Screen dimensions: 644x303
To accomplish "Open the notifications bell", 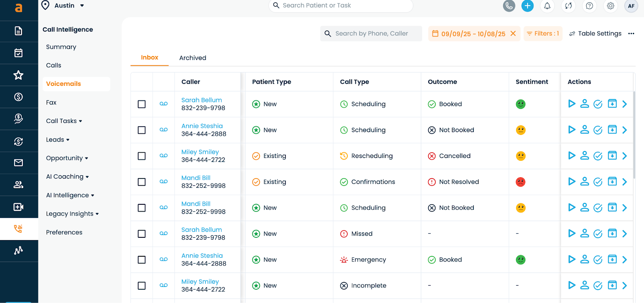I will point(547,6).
